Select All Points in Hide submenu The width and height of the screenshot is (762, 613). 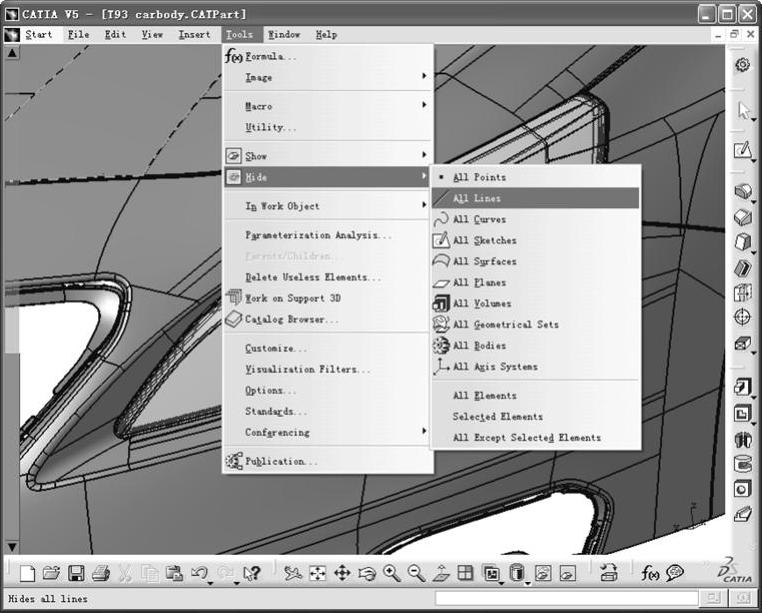tap(536, 177)
